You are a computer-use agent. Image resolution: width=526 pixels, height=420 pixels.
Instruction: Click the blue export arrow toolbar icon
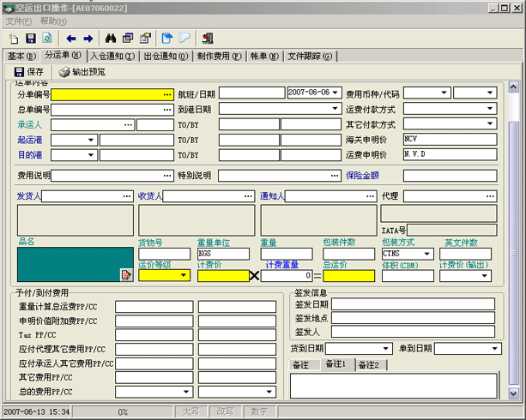(x=167, y=39)
